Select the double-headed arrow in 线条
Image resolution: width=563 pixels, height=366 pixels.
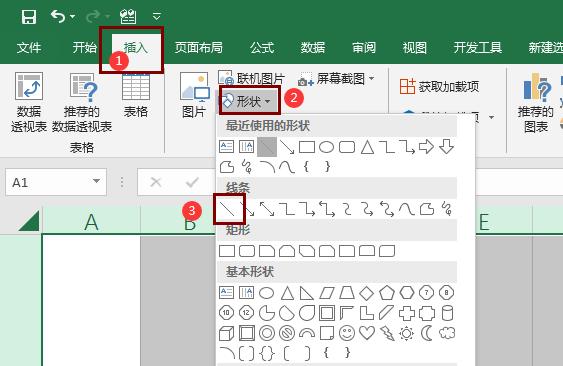[x=267, y=209]
